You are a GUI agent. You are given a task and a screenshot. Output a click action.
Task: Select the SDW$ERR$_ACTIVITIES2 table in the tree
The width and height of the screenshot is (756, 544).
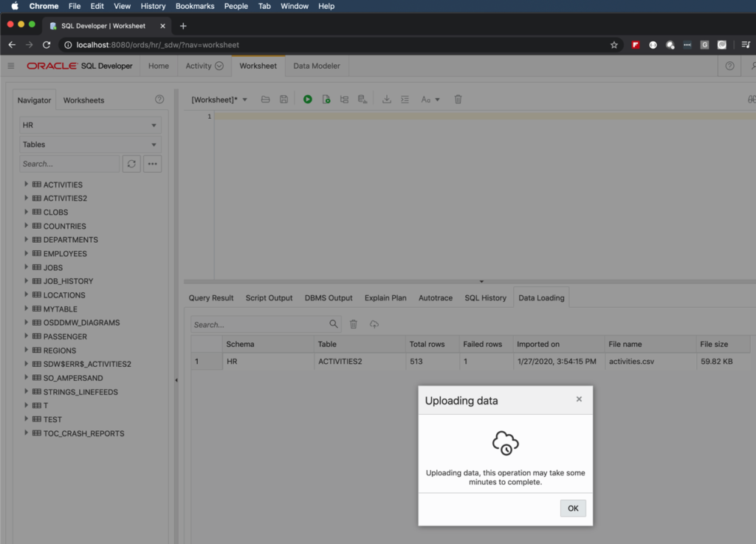pyautogui.click(x=87, y=364)
